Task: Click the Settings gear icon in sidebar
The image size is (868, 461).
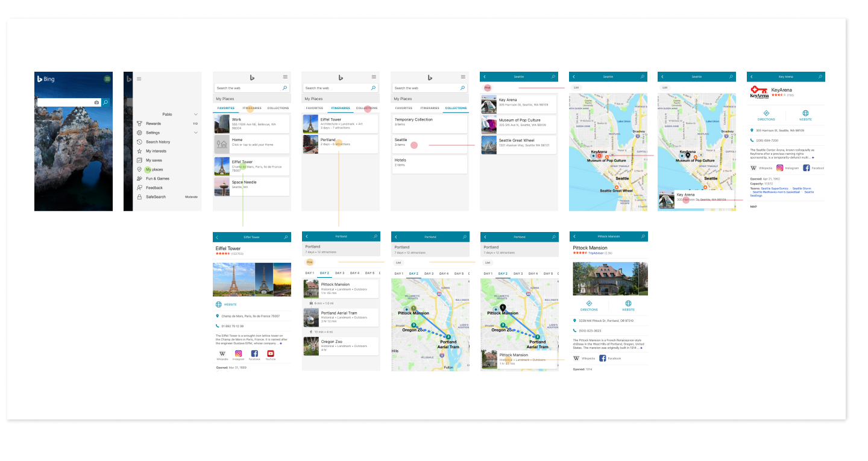Action: click(140, 133)
